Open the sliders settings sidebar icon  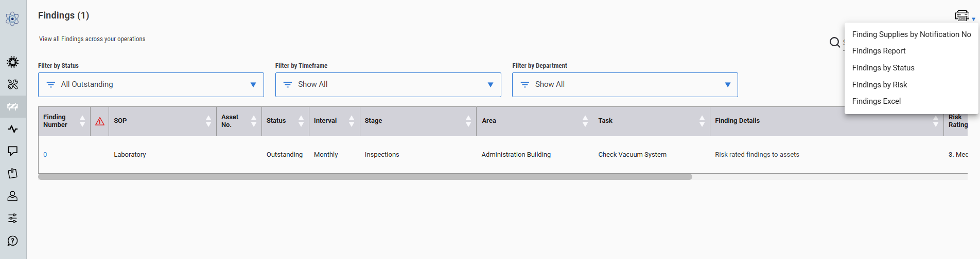click(12, 218)
